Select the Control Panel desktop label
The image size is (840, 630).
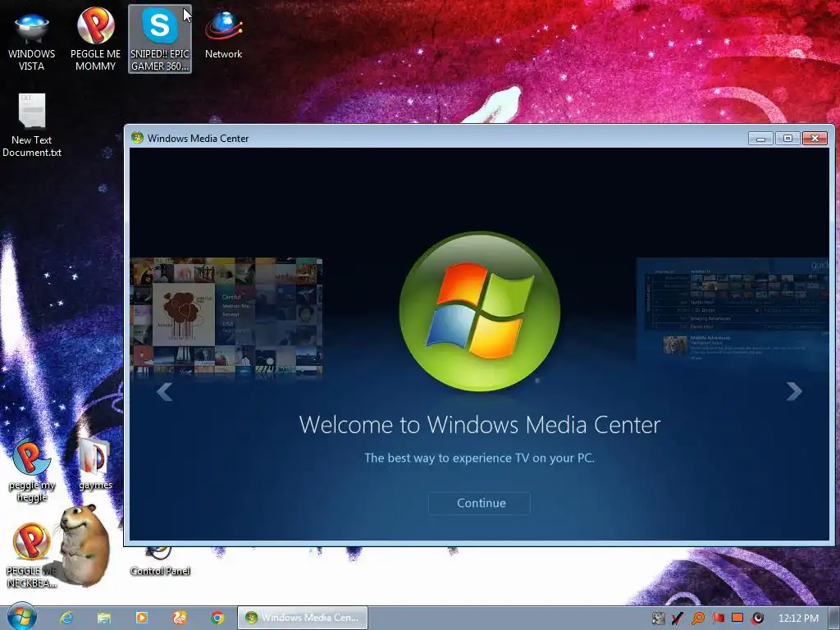point(160,571)
